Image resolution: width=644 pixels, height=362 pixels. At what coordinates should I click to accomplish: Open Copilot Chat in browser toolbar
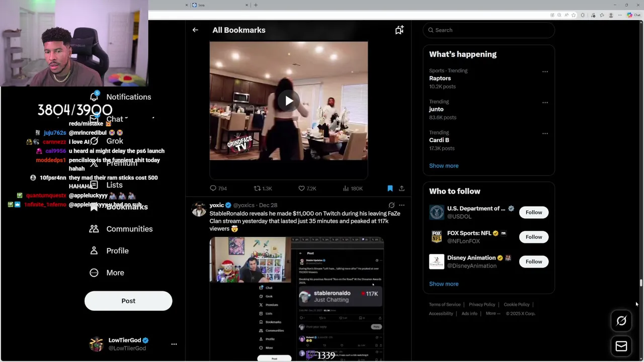coord(634,15)
